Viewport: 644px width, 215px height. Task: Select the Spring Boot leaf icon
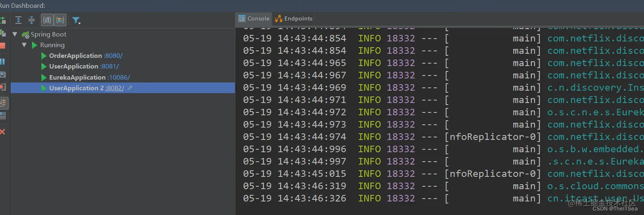(26, 35)
